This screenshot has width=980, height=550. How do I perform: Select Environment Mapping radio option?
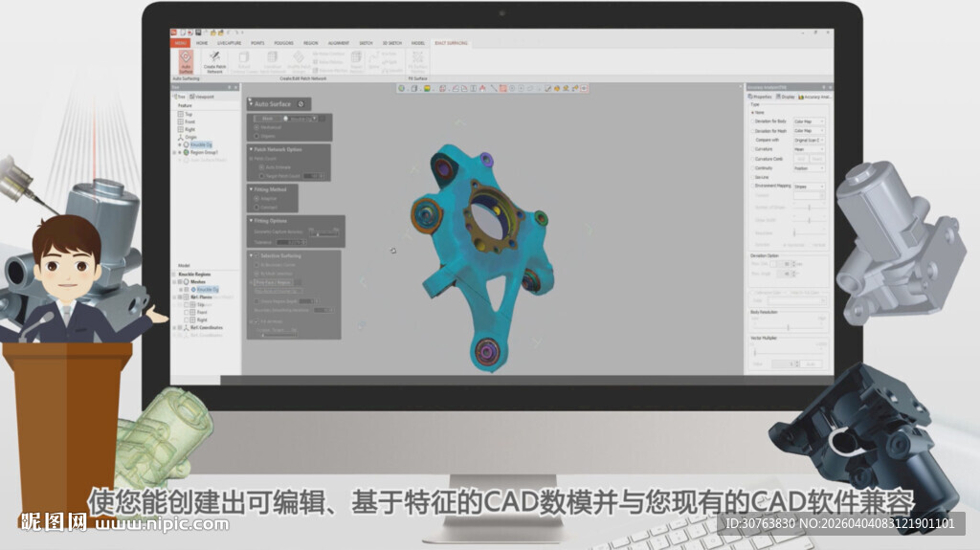pyautogui.click(x=752, y=187)
